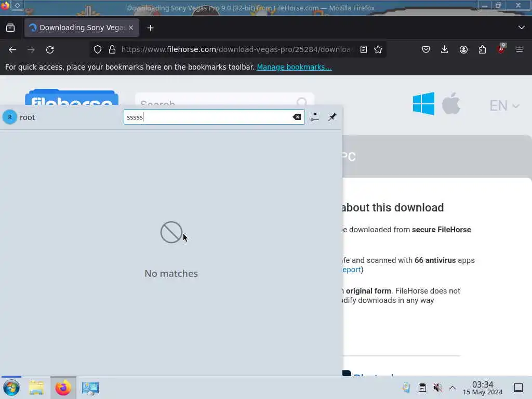Select the Apple Mac platform logo icon
This screenshot has height=399, width=532.
coord(451,103)
